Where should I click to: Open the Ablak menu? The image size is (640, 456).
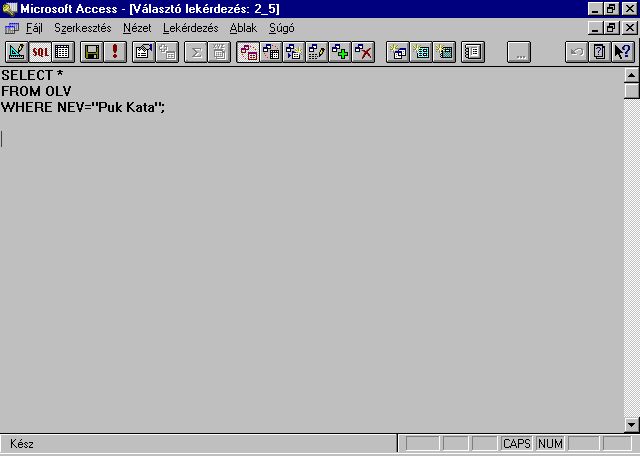243,28
